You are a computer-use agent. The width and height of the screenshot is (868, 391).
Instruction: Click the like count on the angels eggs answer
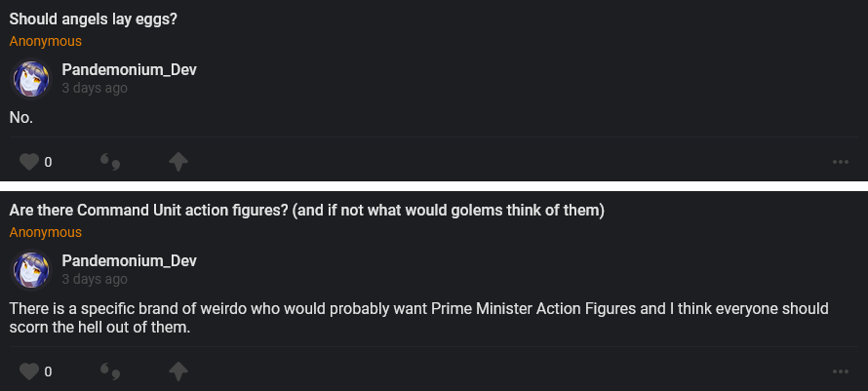[48, 162]
